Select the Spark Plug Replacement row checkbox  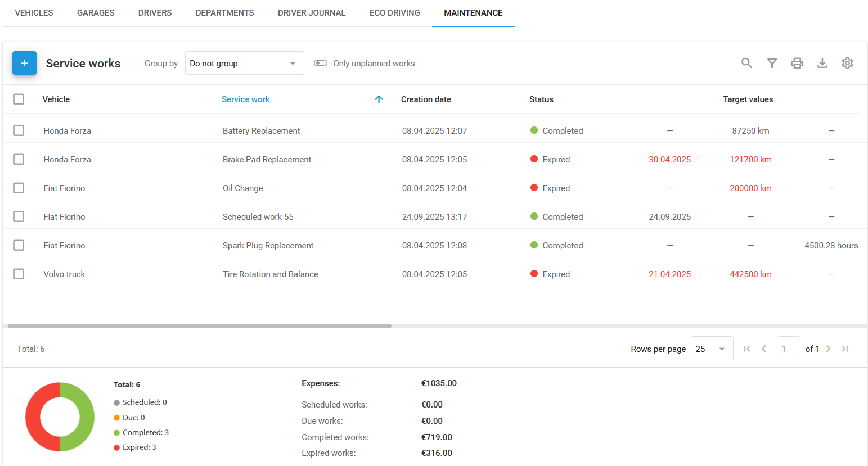(x=19, y=245)
